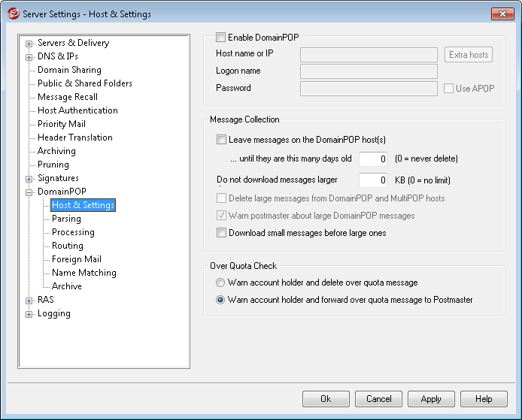
Task: Toggle Download small messages before large ones
Action: [x=221, y=232]
